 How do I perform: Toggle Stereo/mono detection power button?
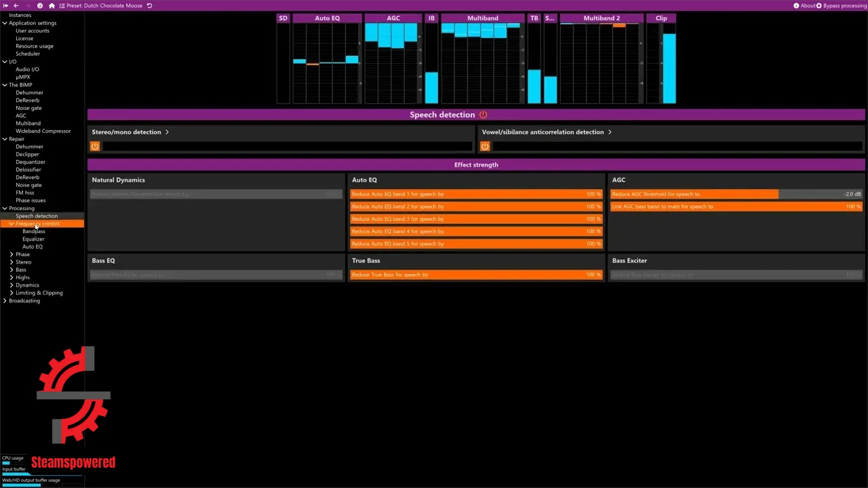pyautogui.click(x=95, y=146)
